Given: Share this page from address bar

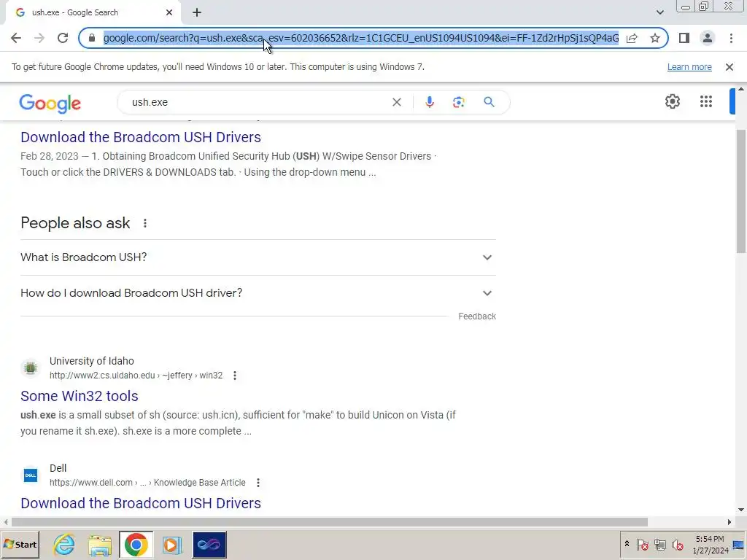Looking at the screenshot, I should coord(632,38).
